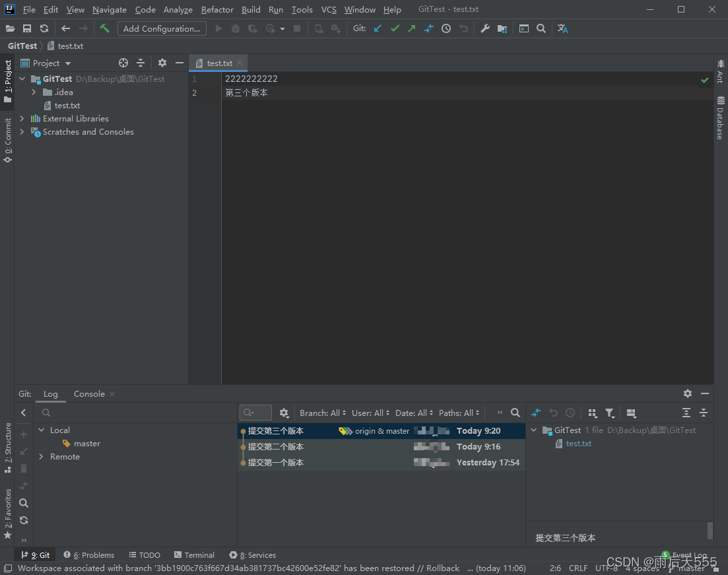Screen dimensions: 728x575
Task: Open Search Everywhere magnifier in toolbar
Action: click(x=541, y=29)
